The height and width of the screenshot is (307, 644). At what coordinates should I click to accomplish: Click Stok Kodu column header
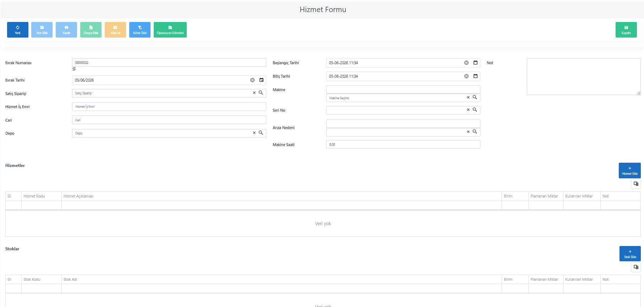pyautogui.click(x=42, y=279)
